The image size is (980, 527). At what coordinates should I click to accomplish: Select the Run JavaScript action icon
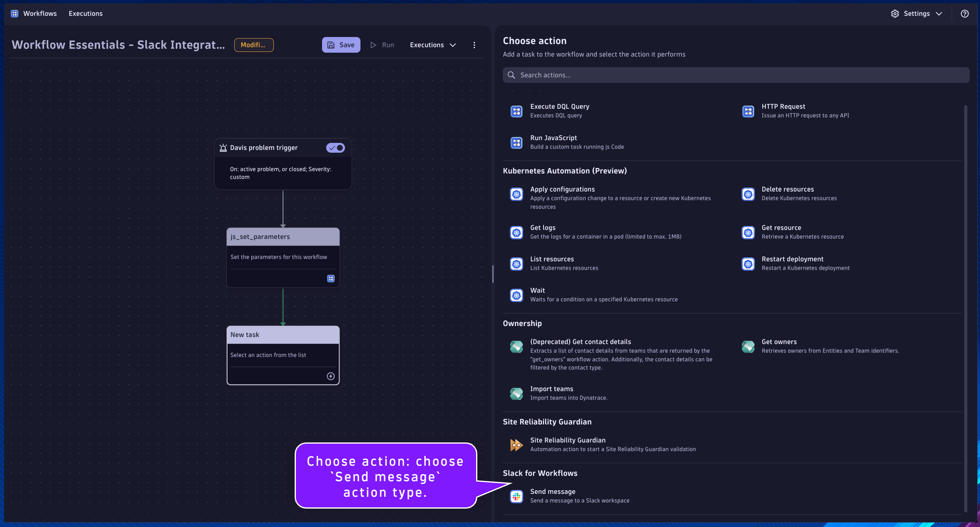(517, 143)
